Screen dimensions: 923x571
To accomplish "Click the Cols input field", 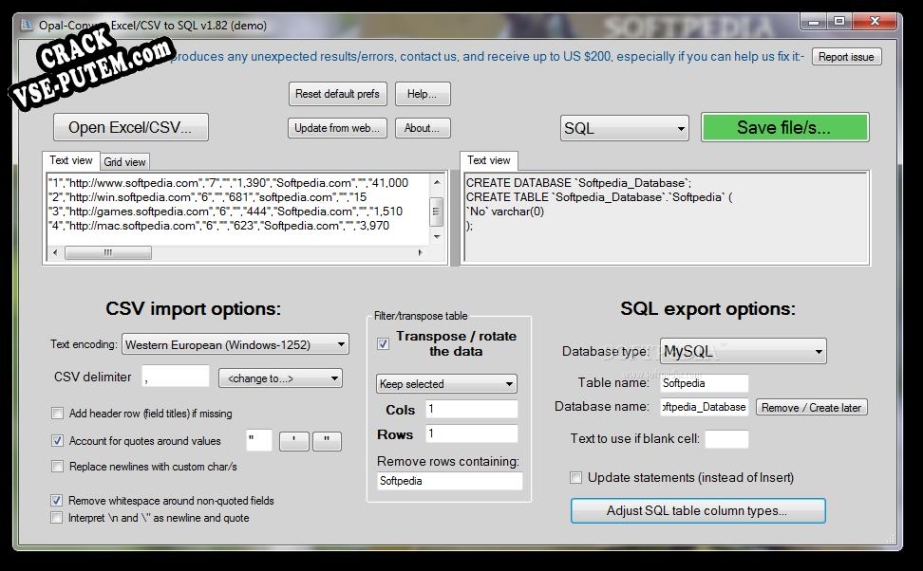I will 472,409.
